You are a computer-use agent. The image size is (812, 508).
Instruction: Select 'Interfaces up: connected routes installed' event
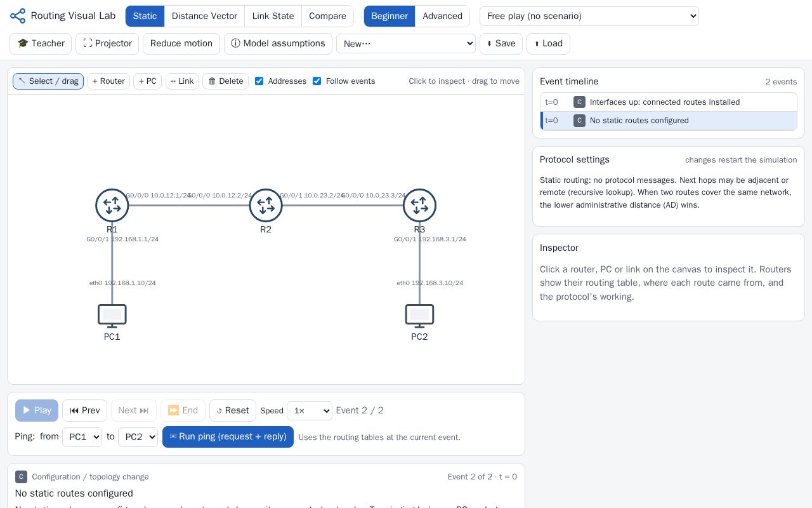(669, 102)
